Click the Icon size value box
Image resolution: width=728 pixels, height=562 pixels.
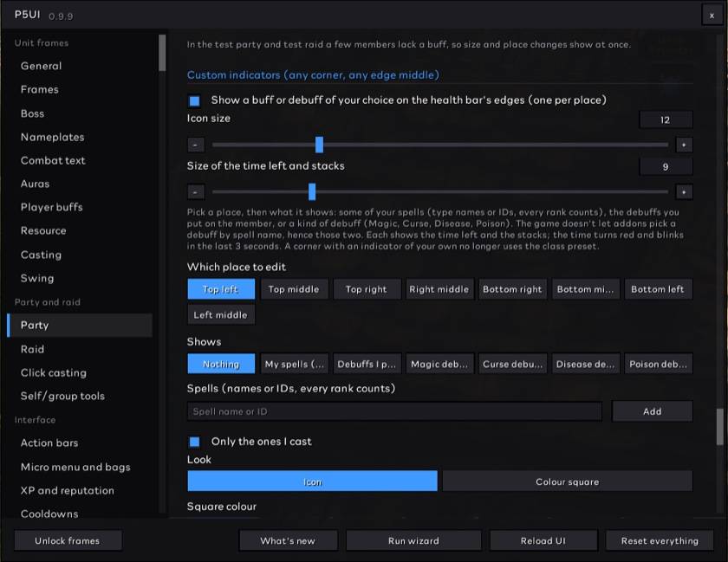pyautogui.click(x=666, y=120)
